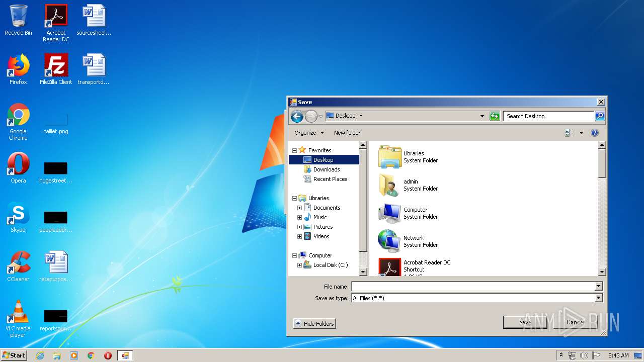Open Windows Explorer from taskbar

[x=57, y=355]
